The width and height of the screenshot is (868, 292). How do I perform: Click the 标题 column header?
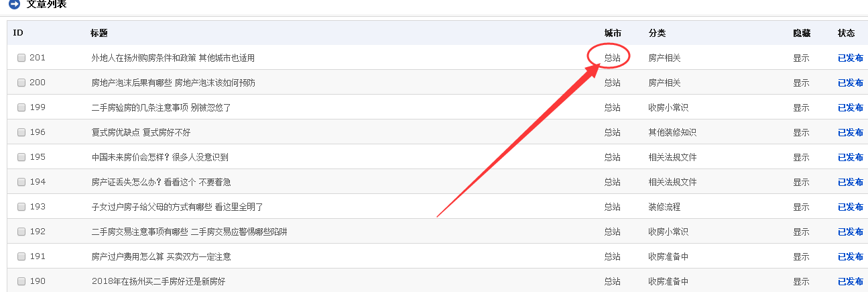[99, 33]
